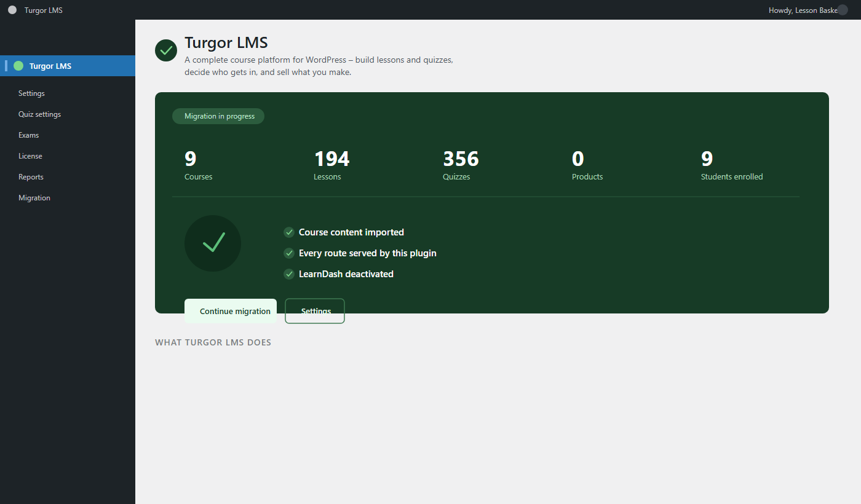The height and width of the screenshot is (504, 861).
Task: Click the check icon beside LearnDash deactivated
Action: [289, 274]
